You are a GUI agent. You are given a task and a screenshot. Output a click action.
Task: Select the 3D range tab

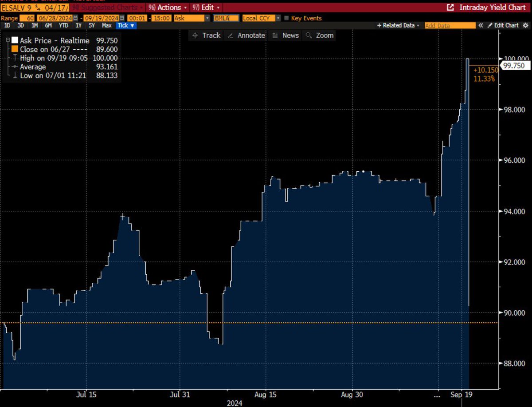[20, 26]
